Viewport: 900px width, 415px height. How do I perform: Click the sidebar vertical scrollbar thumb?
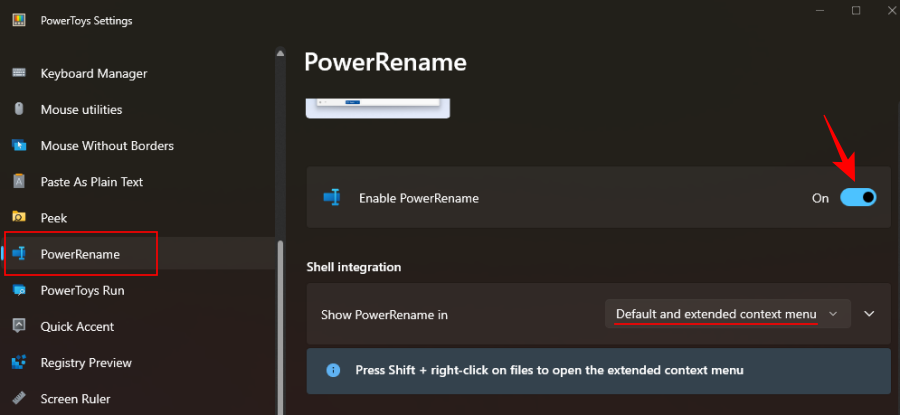[x=281, y=327]
